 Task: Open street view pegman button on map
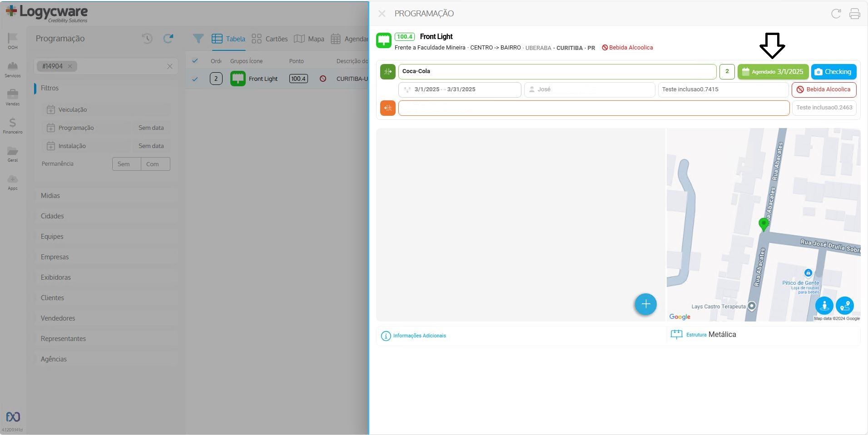click(824, 306)
